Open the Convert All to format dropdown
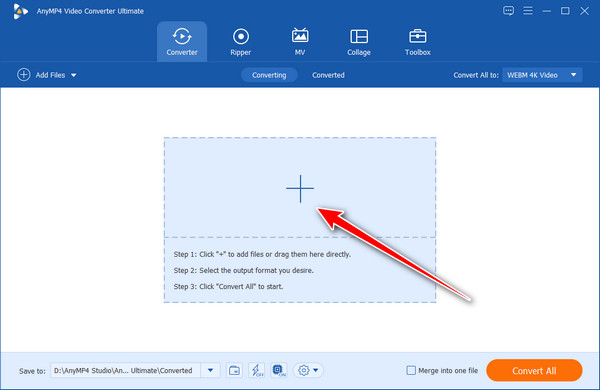 [x=542, y=75]
